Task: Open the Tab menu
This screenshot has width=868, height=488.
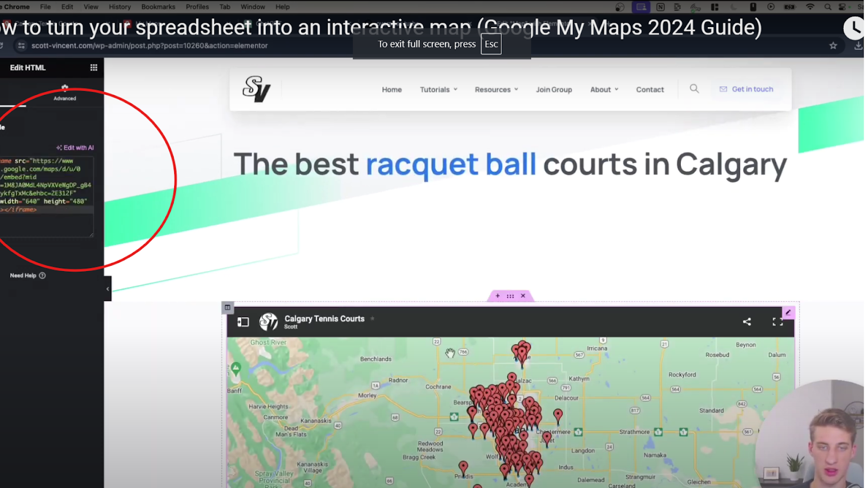Action: click(x=225, y=7)
